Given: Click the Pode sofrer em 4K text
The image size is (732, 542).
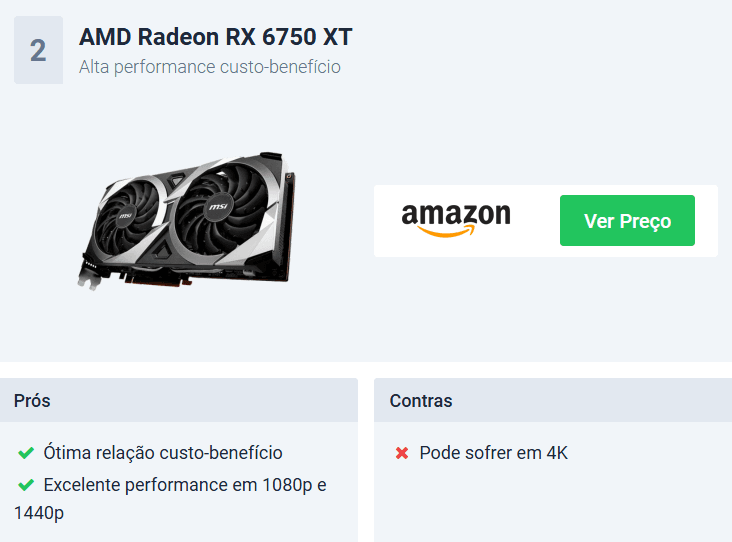Looking at the screenshot, I should 493,453.
